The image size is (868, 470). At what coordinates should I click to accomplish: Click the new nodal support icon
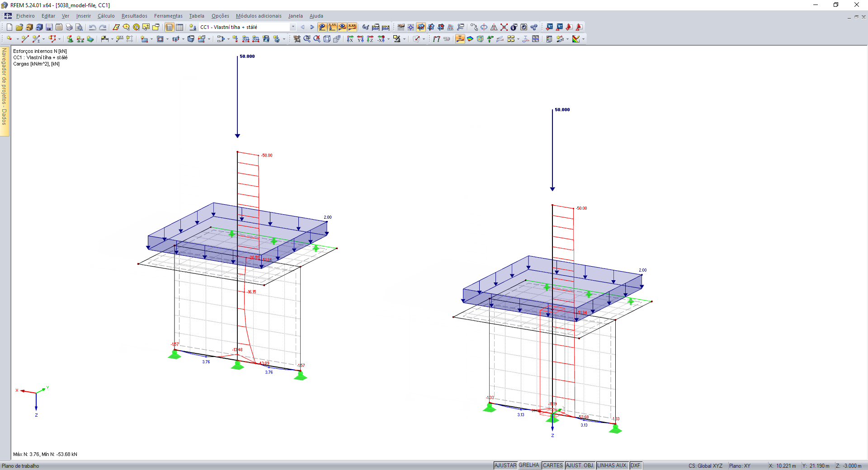pyautogui.click(x=70, y=39)
